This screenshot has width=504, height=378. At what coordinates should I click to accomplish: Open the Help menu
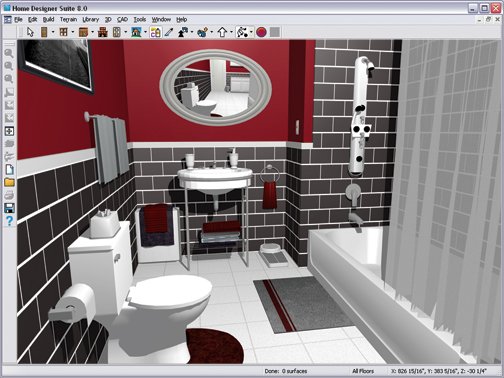pos(182,20)
